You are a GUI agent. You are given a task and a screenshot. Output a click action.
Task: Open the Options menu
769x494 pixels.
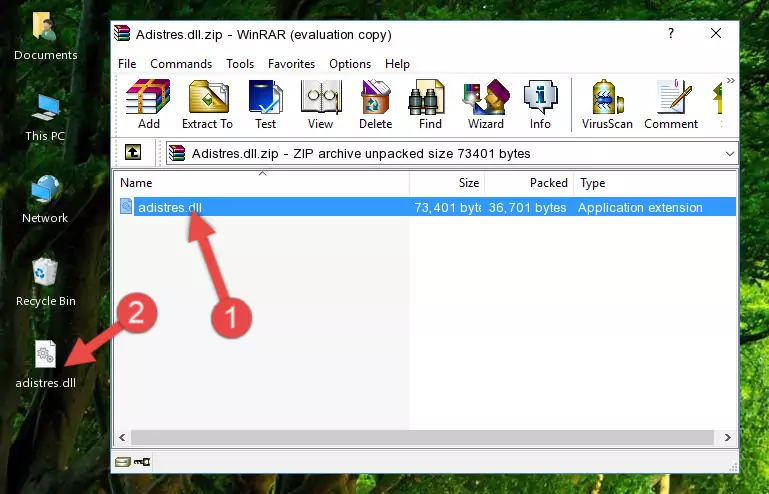350,64
